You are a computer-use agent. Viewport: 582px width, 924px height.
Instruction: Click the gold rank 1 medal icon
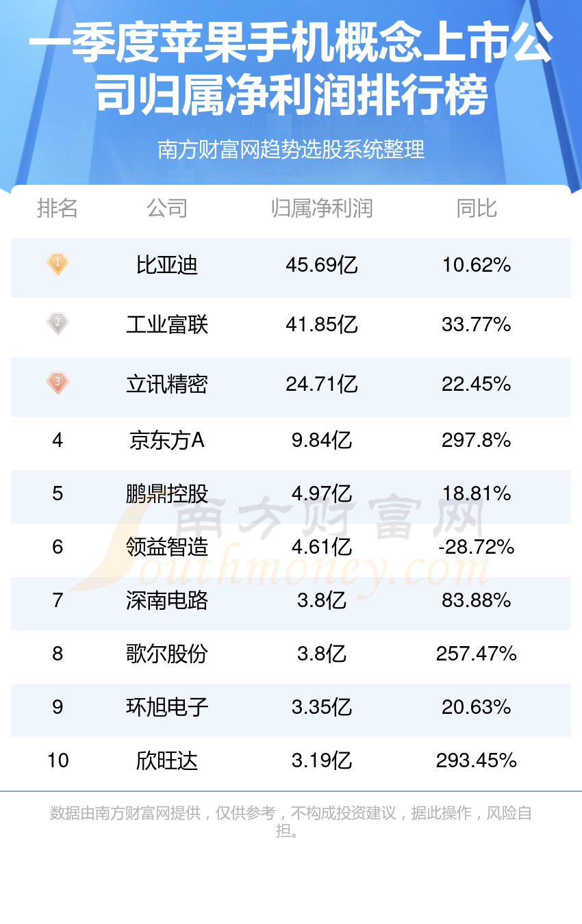(x=58, y=264)
